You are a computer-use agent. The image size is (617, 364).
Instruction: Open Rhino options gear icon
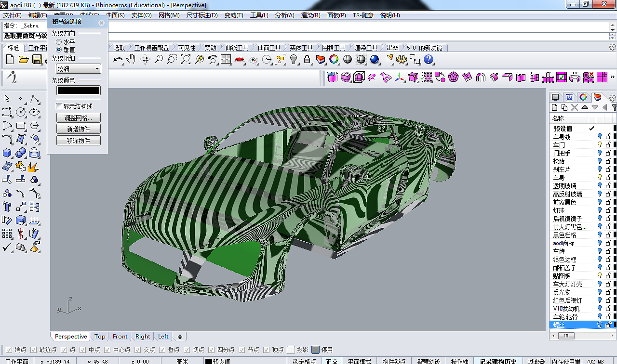pos(402,59)
